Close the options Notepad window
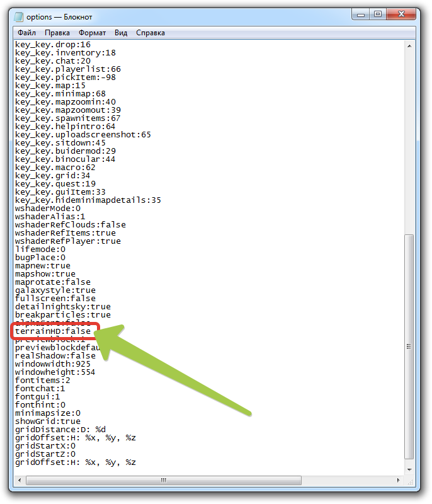 (401, 14)
